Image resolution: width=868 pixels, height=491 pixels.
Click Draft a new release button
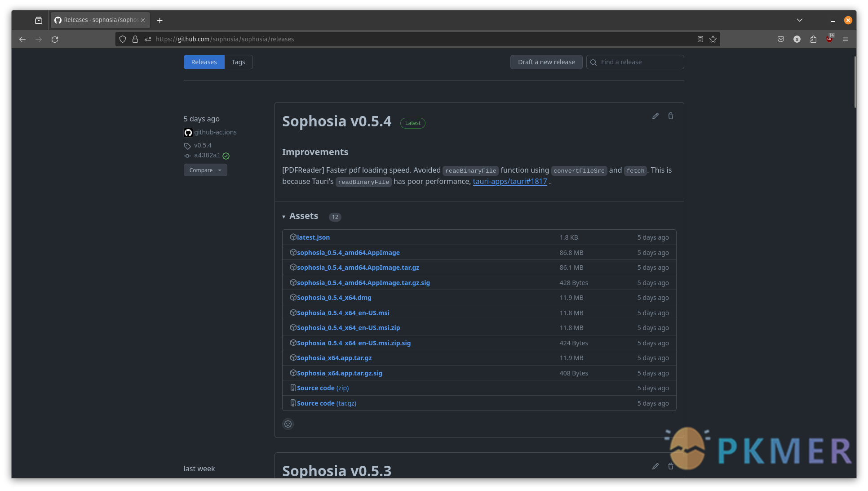pyautogui.click(x=546, y=62)
